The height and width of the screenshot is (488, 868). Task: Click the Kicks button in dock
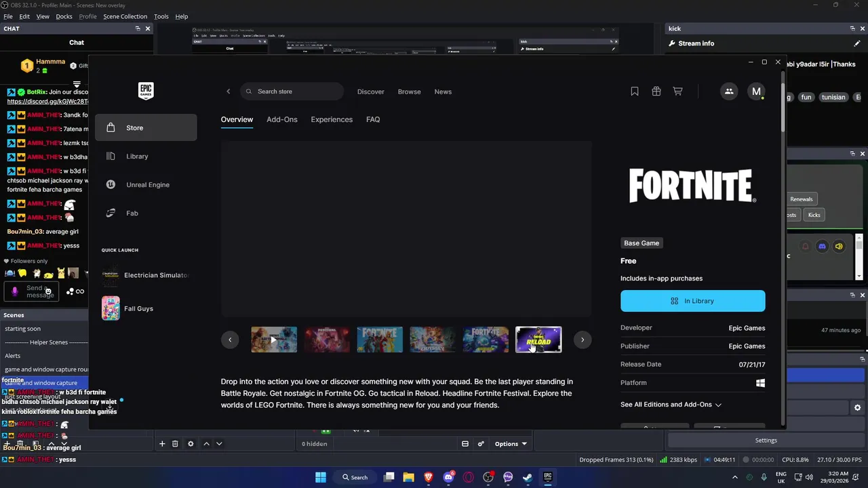(x=814, y=215)
